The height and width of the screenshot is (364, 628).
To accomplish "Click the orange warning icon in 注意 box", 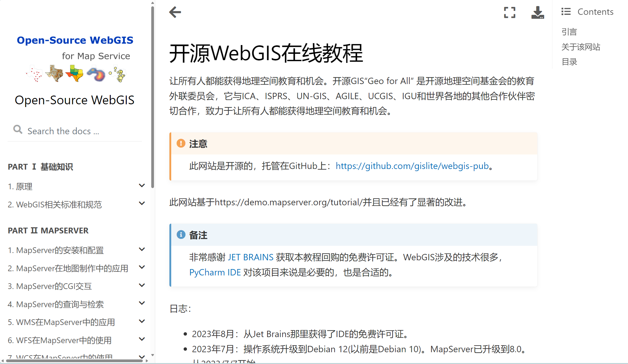I will coord(181,143).
